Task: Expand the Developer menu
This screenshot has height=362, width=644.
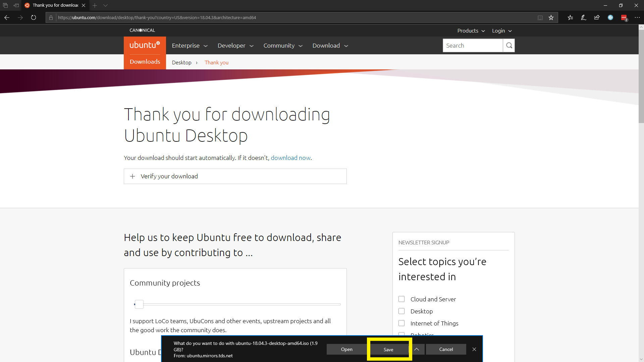Action: coord(235,46)
